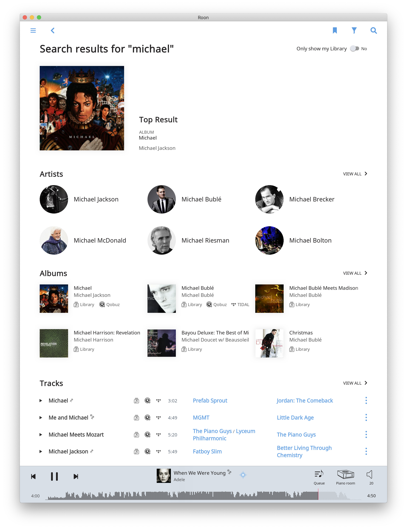This screenshot has height=532, width=407.
Task: Select Qobuz version of Michael Bublé album
Action: click(217, 305)
